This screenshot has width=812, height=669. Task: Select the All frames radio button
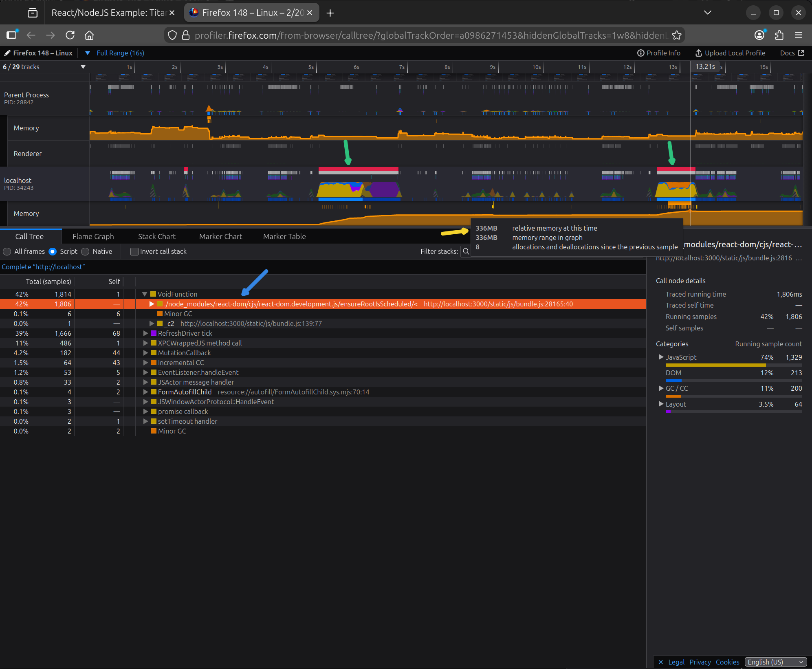[x=7, y=251]
